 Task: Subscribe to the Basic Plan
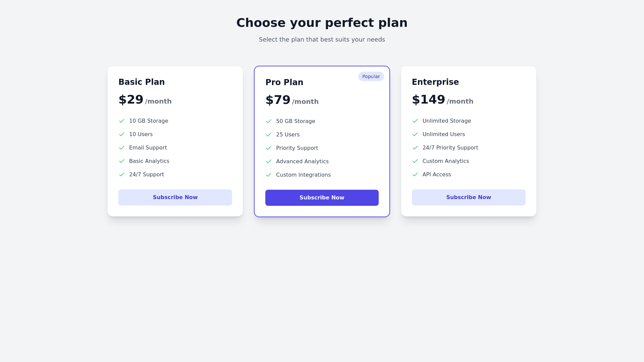[175, 197]
